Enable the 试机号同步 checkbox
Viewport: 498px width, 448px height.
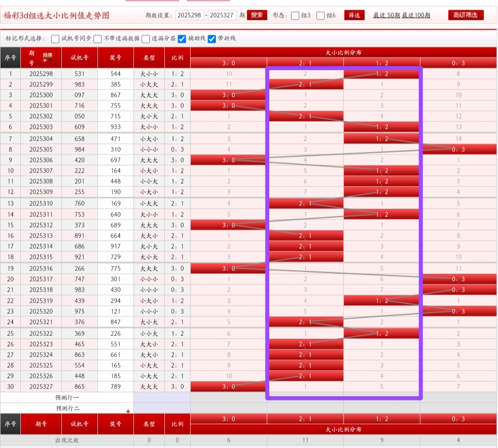click(55, 39)
